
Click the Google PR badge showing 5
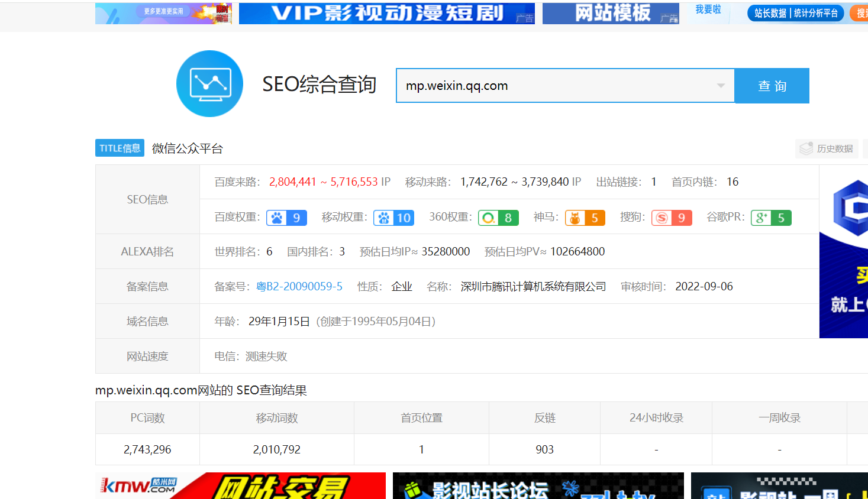[771, 218]
